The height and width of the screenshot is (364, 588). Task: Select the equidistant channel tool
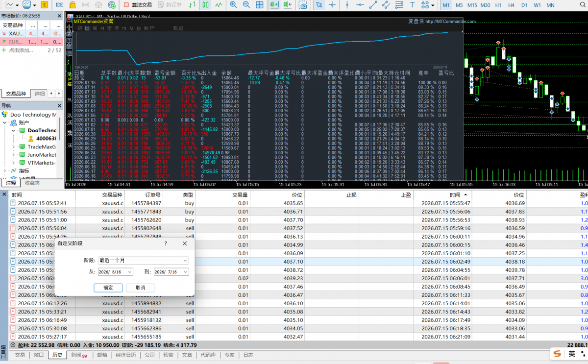click(387, 5)
